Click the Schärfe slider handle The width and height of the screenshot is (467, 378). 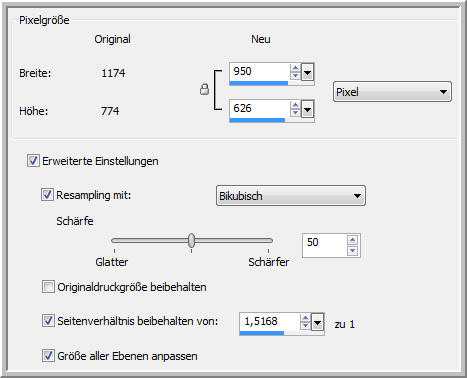click(x=191, y=240)
